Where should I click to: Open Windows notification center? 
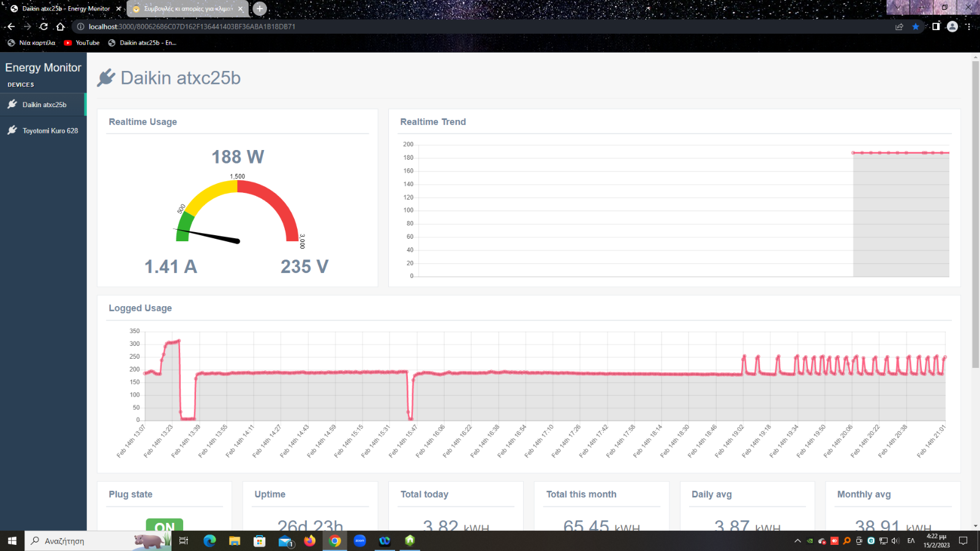pyautogui.click(x=963, y=541)
